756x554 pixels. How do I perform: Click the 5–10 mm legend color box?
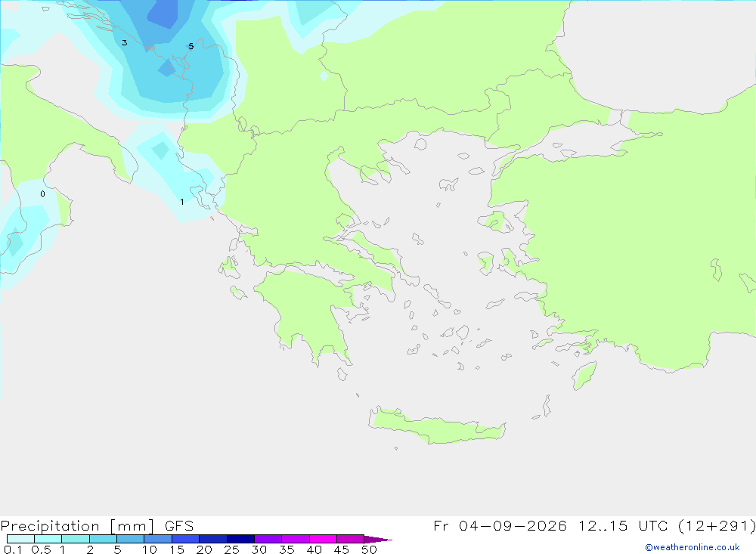[131, 539]
